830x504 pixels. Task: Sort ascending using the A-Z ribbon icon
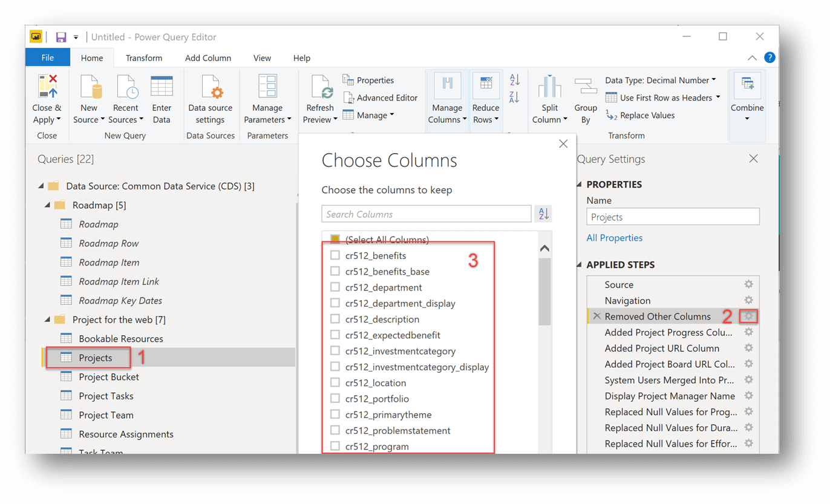(x=515, y=79)
